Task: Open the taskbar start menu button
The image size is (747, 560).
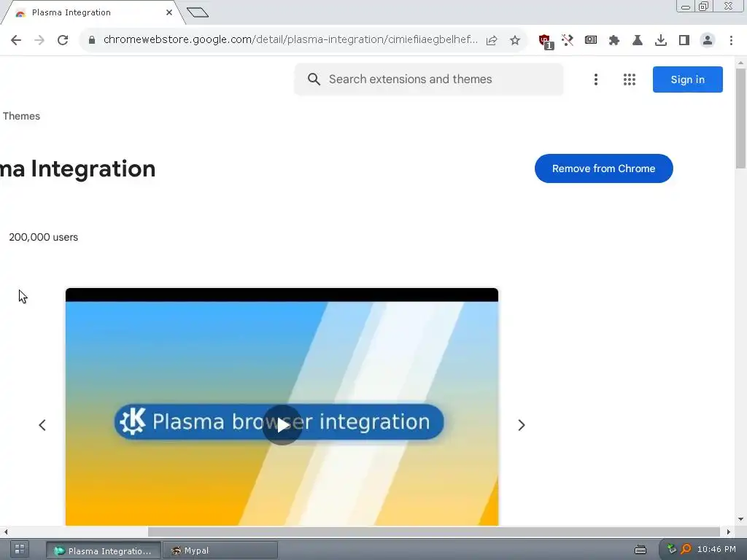Action: pos(20,549)
